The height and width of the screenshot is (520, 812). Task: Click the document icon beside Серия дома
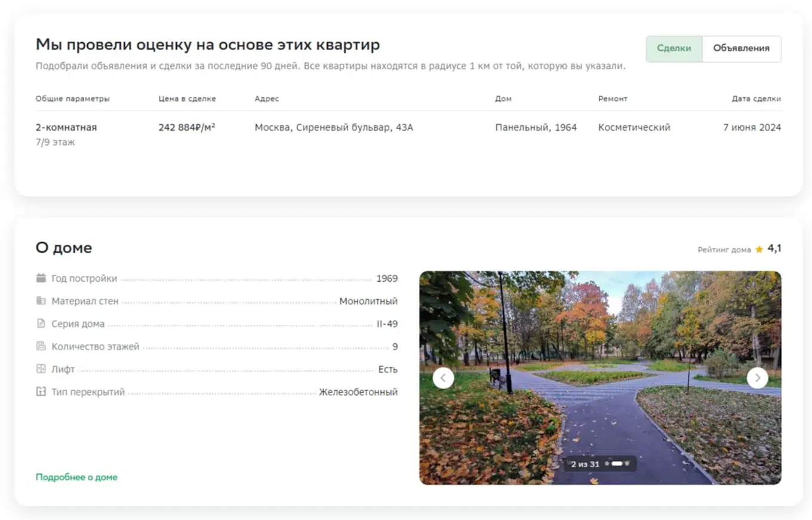coord(41,324)
